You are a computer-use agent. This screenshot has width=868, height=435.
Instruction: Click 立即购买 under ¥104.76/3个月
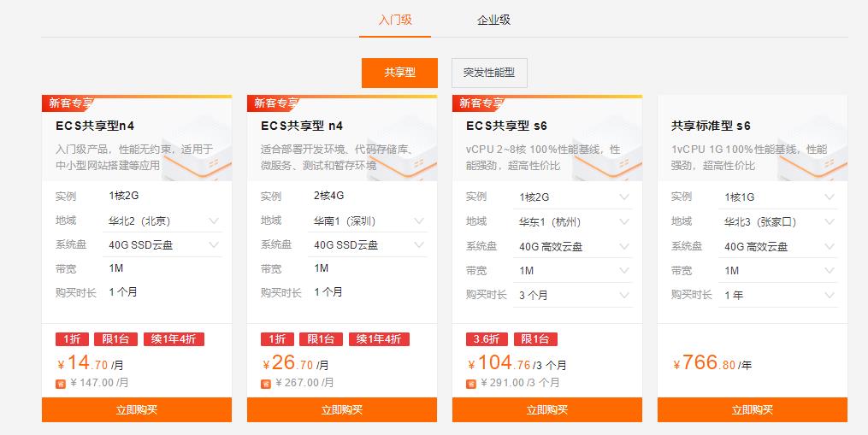pos(547,409)
